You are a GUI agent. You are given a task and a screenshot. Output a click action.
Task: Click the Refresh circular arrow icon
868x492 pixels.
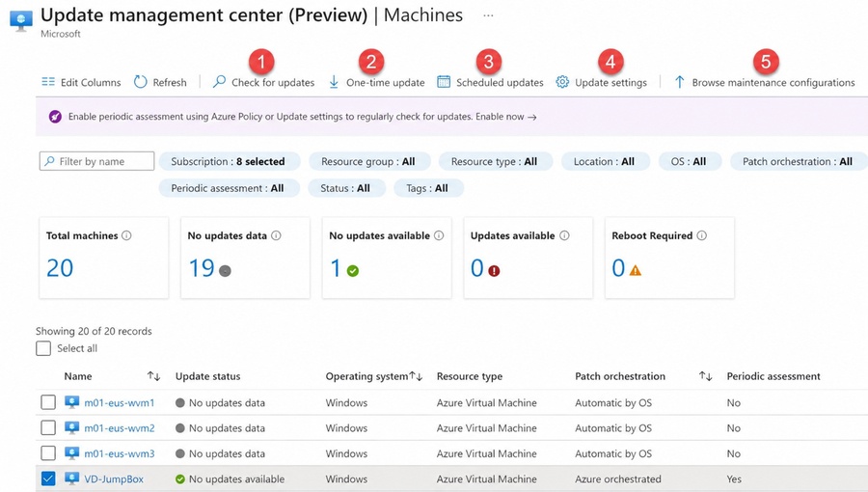coord(141,82)
